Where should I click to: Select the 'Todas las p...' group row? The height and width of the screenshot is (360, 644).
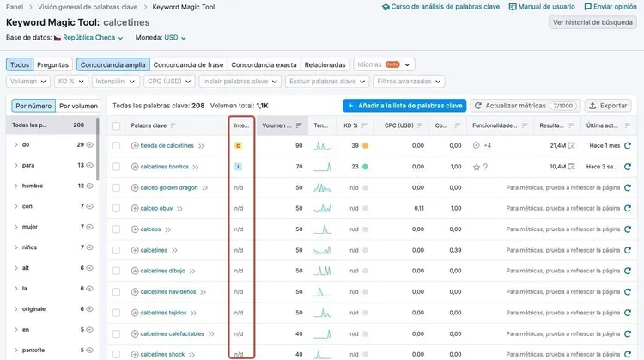tap(51, 125)
